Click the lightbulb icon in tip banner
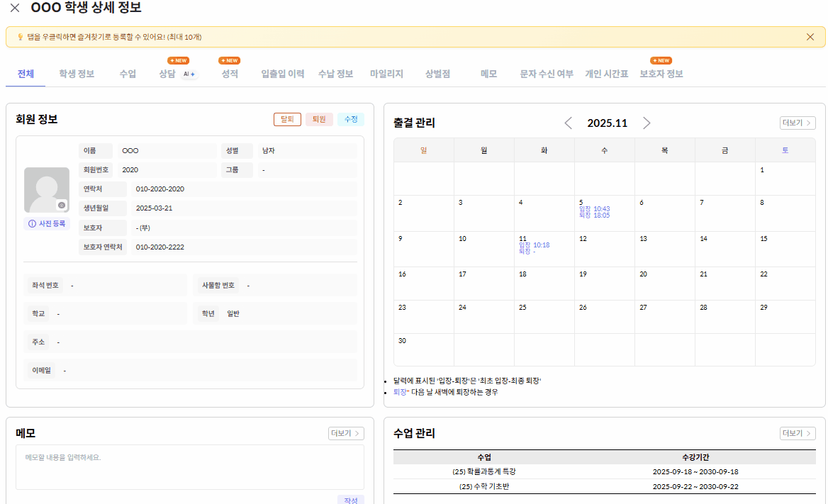Screen dimensions: 828x504 [x=19, y=37]
